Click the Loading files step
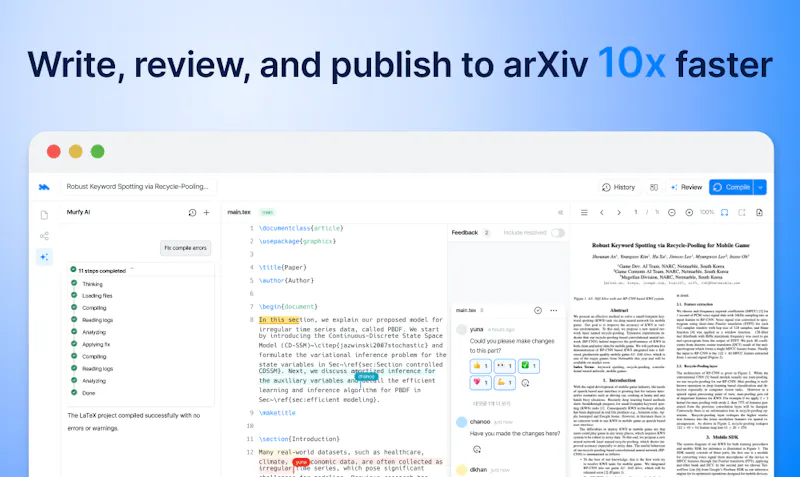 click(97, 296)
